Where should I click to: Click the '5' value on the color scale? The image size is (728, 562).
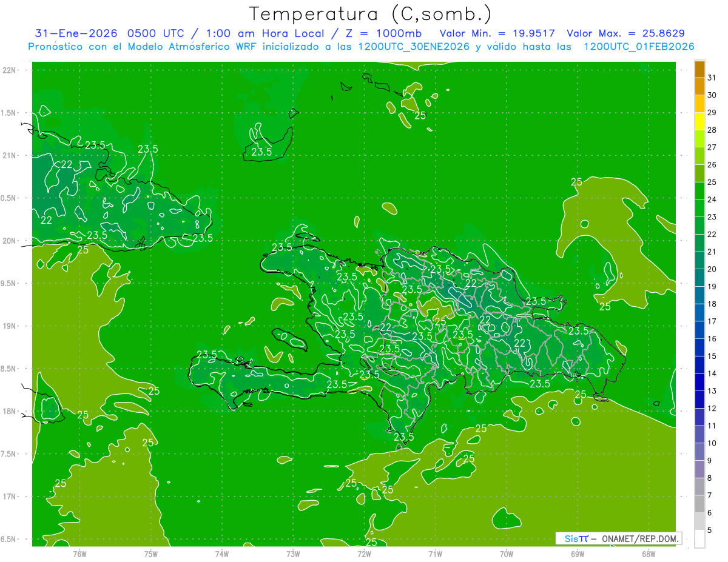[710, 530]
